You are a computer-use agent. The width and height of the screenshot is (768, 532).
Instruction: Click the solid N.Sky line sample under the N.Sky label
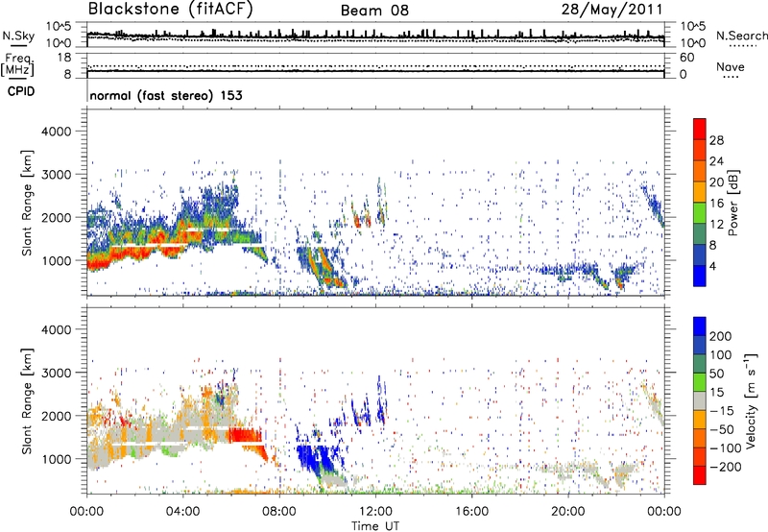pos(18,45)
